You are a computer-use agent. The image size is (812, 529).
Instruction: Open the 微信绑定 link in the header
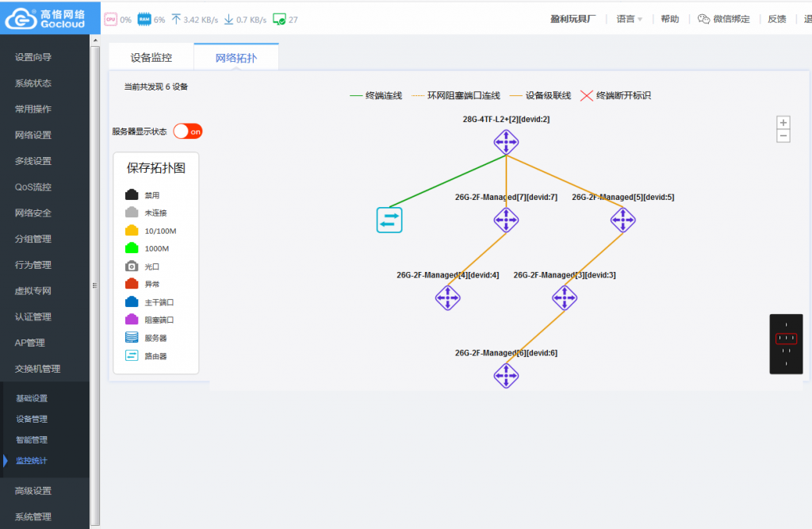724,19
